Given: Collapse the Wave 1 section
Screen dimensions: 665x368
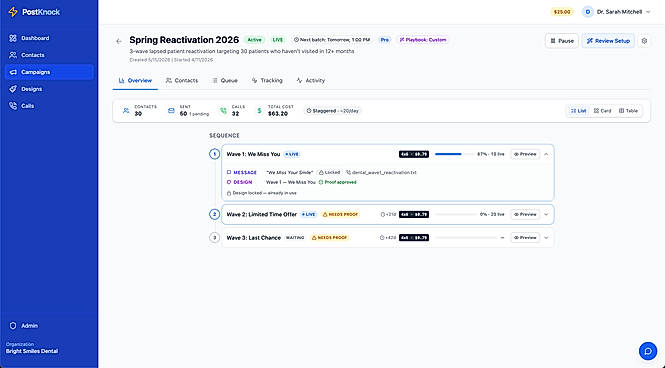Looking at the screenshot, I should (x=546, y=154).
